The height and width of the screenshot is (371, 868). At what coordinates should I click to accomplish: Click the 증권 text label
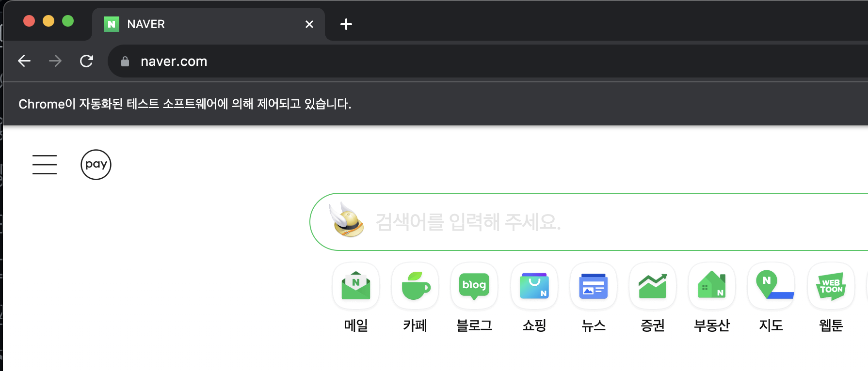tap(653, 325)
